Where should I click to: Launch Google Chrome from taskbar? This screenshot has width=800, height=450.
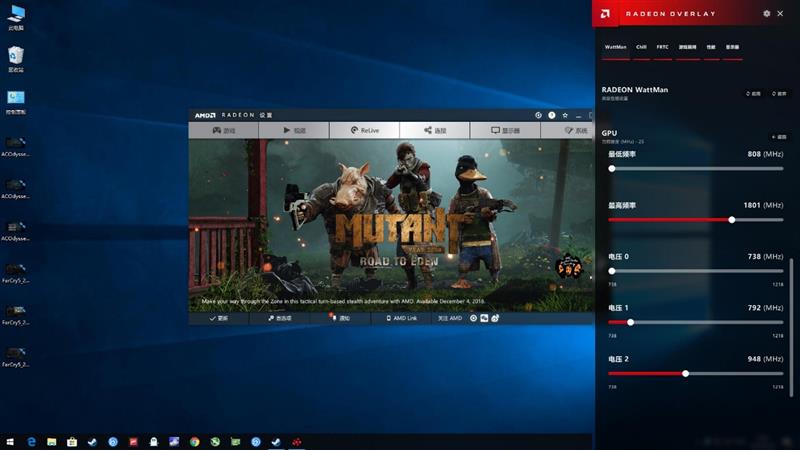coord(194,442)
